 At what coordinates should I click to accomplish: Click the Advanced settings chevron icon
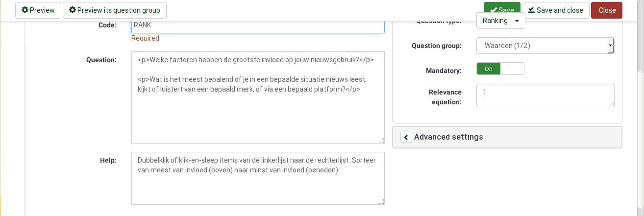click(x=406, y=137)
